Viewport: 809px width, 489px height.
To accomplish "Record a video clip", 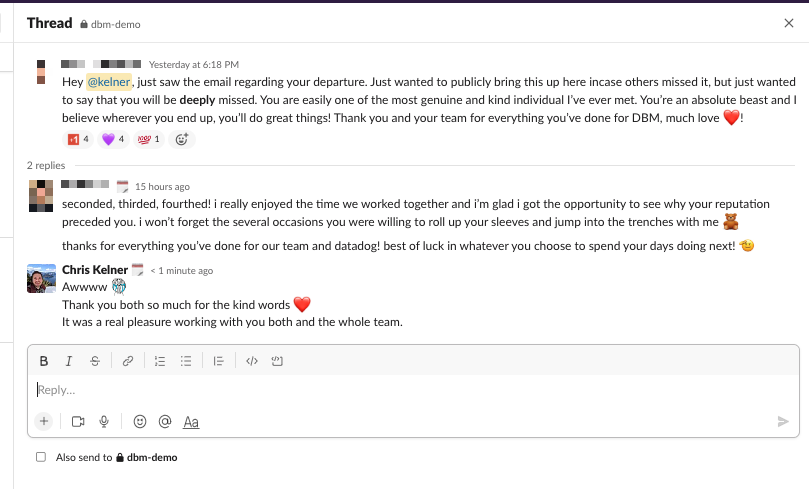I will [x=78, y=421].
